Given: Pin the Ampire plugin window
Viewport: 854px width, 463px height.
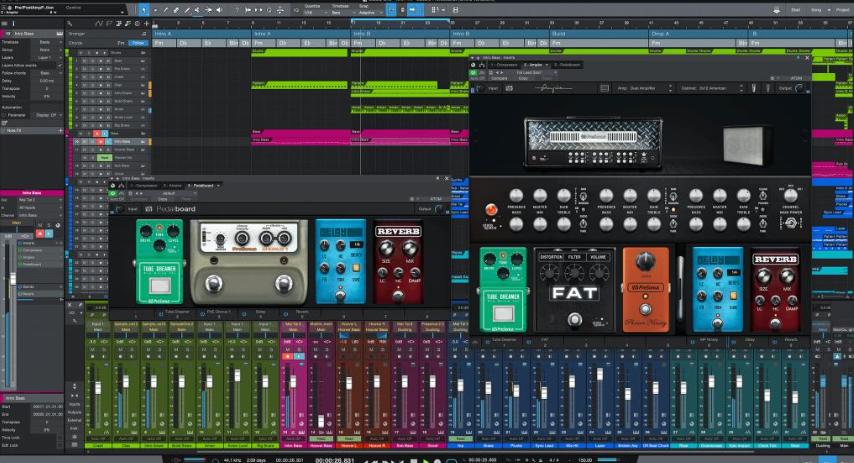Looking at the screenshot, I should click(799, 57).
